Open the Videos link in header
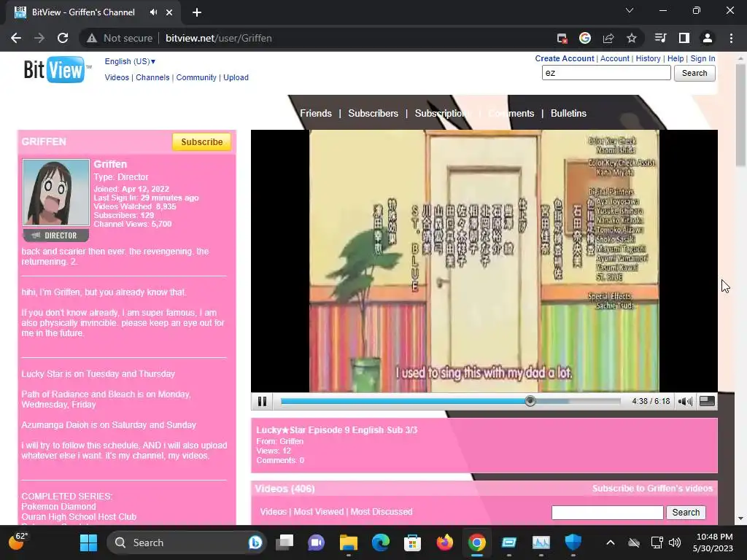 click(117, 77)
